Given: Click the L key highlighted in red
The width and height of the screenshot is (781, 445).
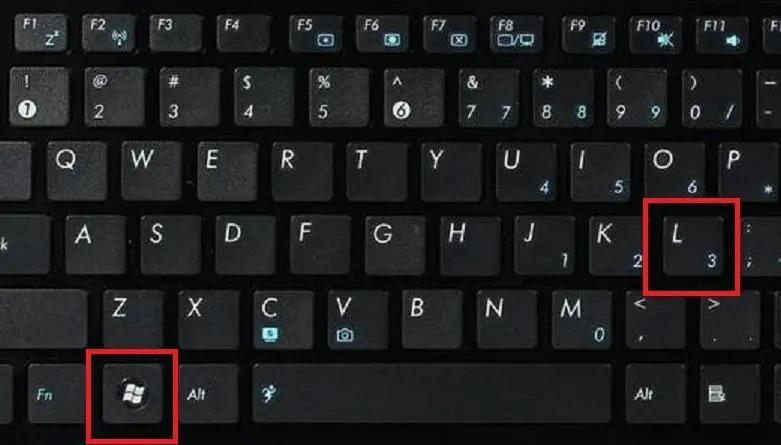Looking at the screenshot, I should [x=693, y=246].
